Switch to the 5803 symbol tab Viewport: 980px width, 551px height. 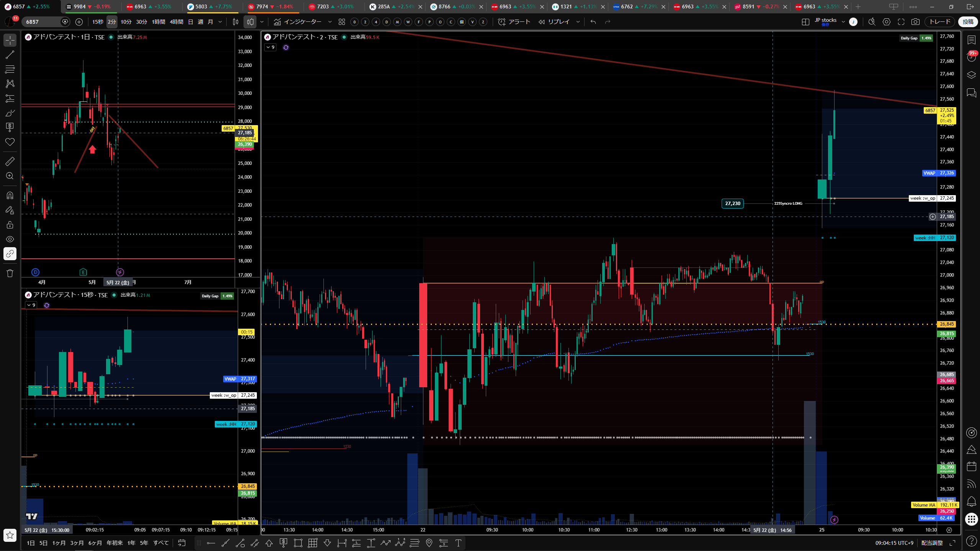tap(209, 7)
